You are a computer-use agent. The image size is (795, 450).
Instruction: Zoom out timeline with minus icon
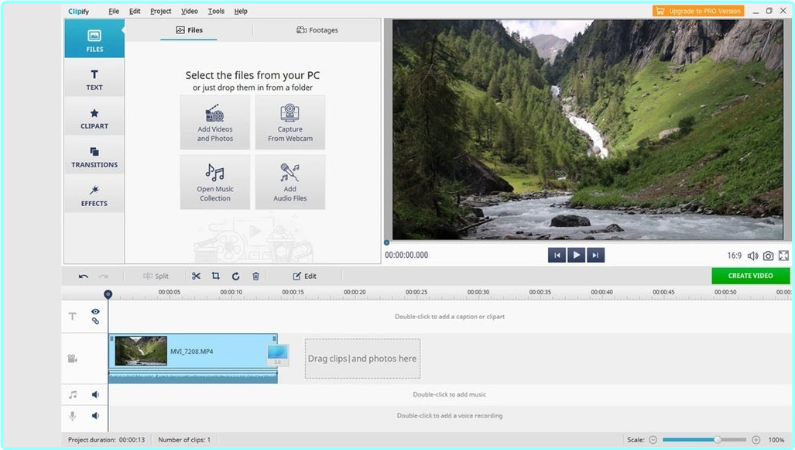pos(653,440)
